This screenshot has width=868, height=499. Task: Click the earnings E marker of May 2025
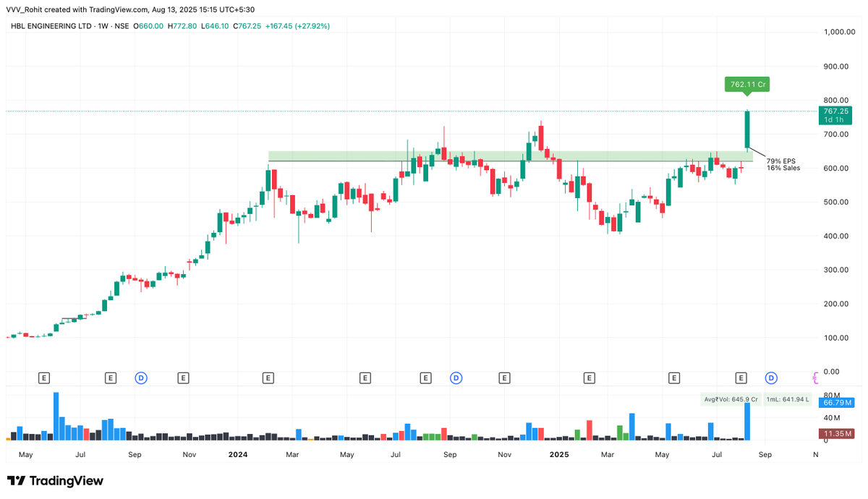click(675, 378)
